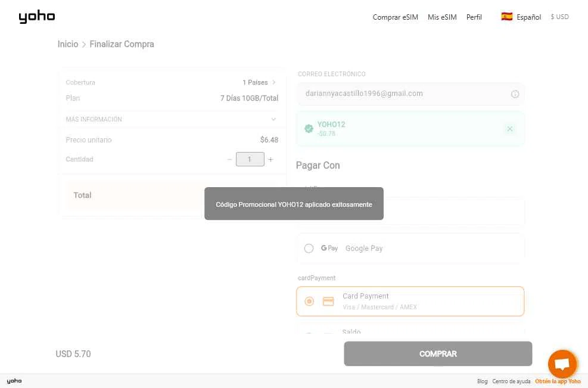The height and width of the screenshot is (388, 588).
Task: Click the unit price '$6.48'
Action: point(269,140)
